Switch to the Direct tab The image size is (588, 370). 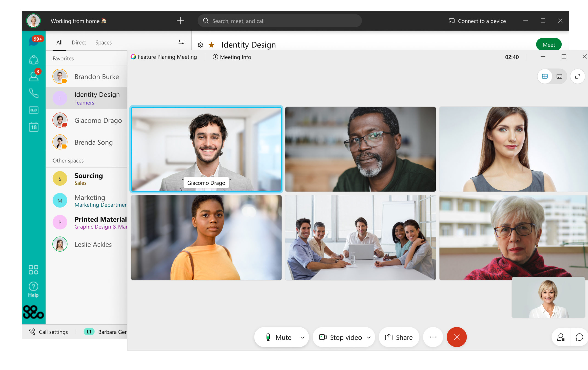tap(79, 42)
